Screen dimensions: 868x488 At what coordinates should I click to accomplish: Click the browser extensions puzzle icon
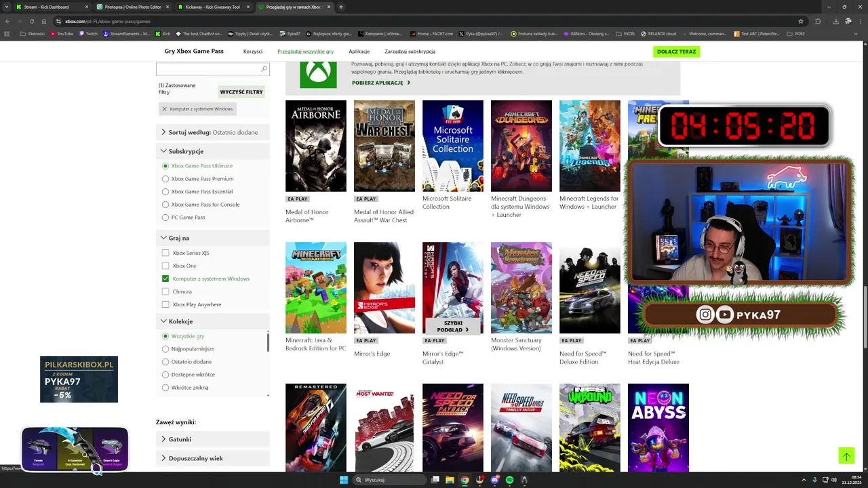click(x=818, y=21)
